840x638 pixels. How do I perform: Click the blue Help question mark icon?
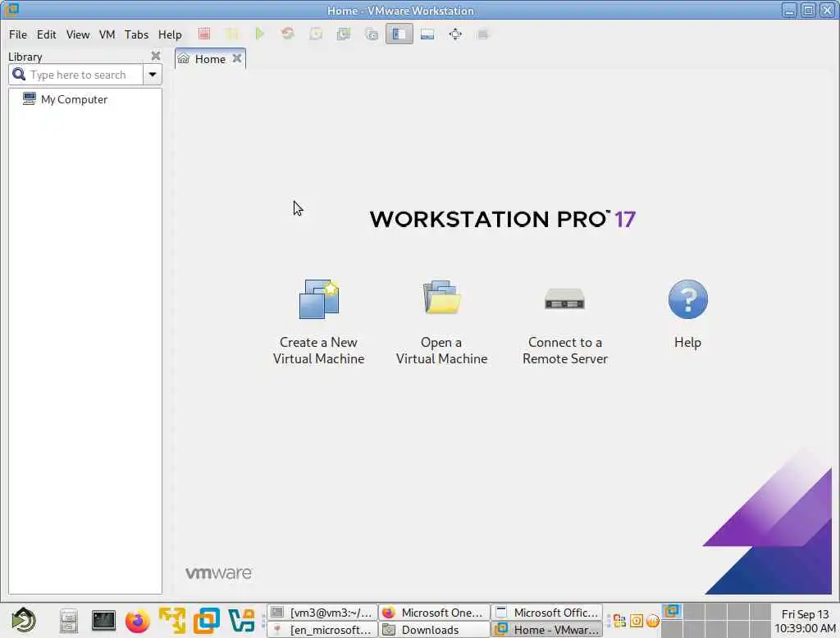point(688,299)
